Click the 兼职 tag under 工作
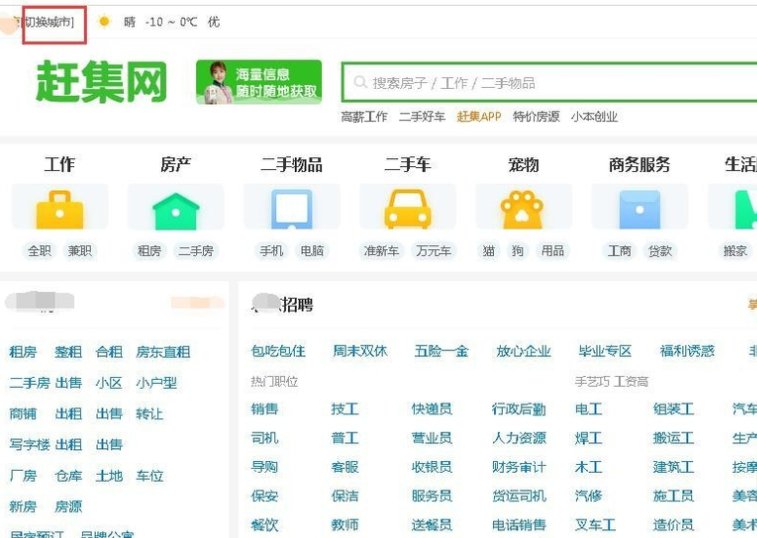Screen dimensions: 757x538 coord(80,251)
